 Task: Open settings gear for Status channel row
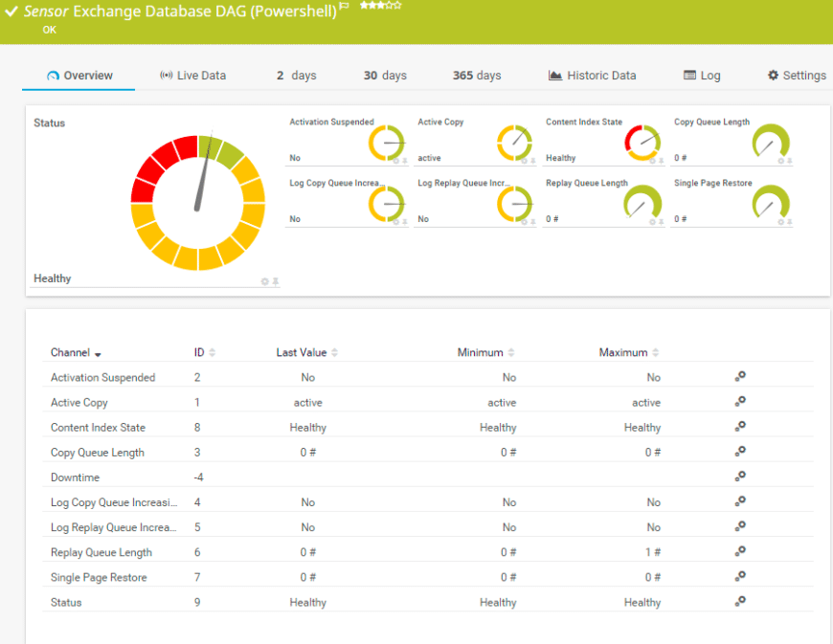click(740, 601)
